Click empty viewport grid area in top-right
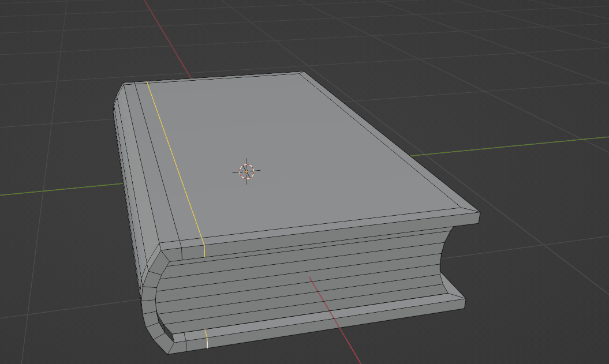Image resolution: width=609 pixels, height=364 pixels. point(520,46)
